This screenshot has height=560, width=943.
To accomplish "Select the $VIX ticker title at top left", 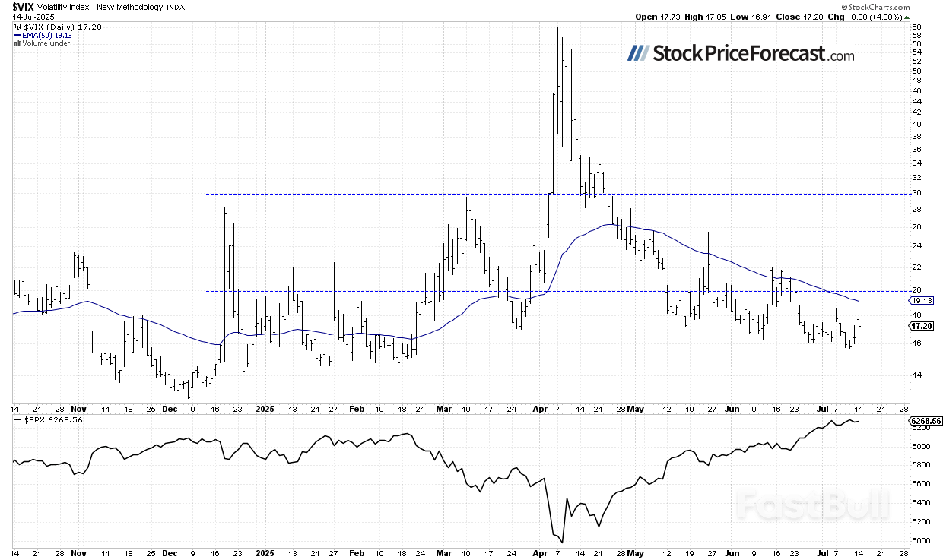I will (x=23, y=7).
